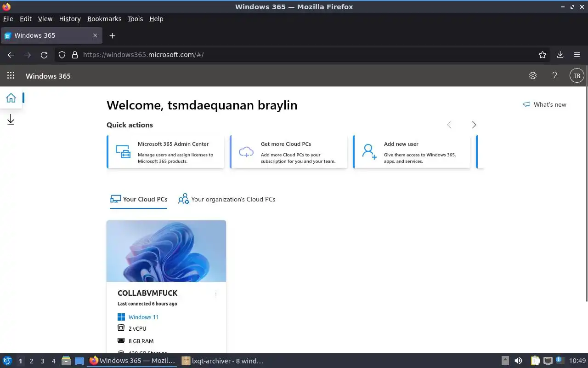Click the Add new user person icon
The width and height of the screenshot is (588, 368).
pyautogui.click(x=369, y=151)
